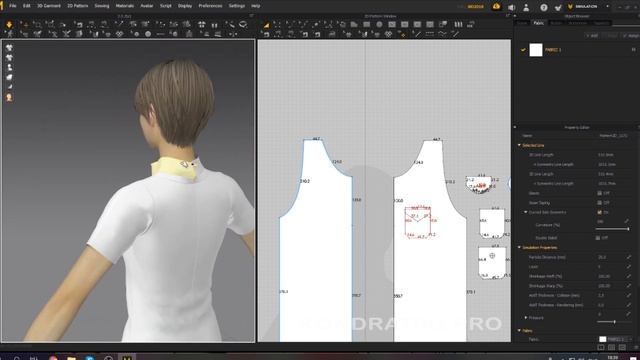Collapse the Curved Side Geometry group
This screenshot has width=640, height=360.
click(526, 212)
